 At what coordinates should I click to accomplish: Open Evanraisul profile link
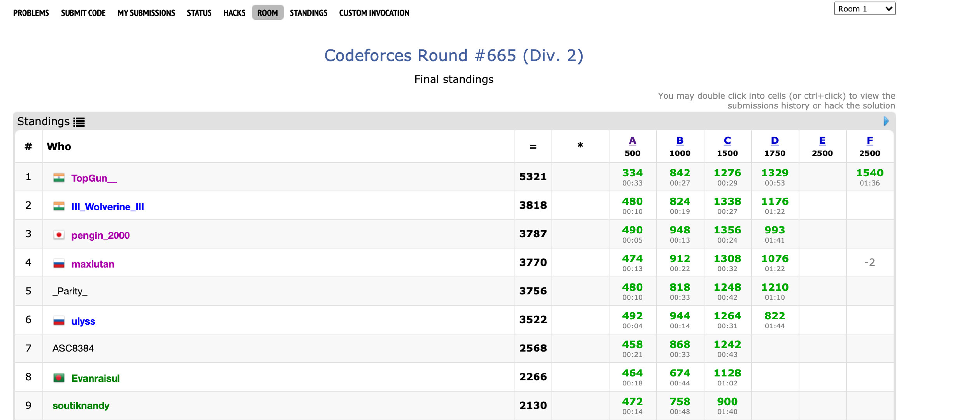point(95,378)
